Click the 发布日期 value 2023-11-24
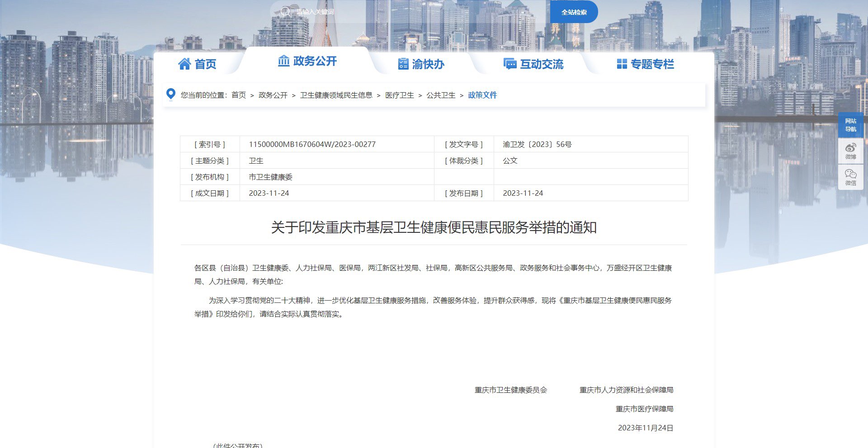Image resolution: width=868 pixels, height=448 pixels. coord(523,193)
